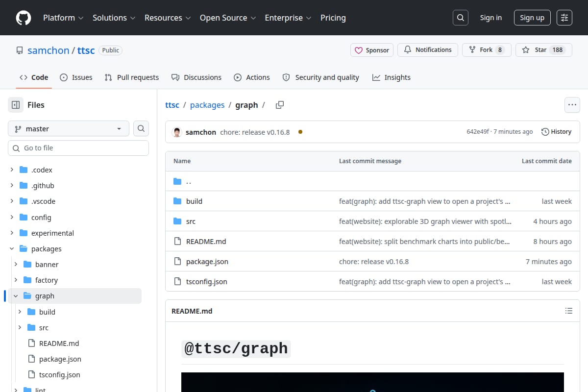This screenshot has width=588, height=392.
Task: Click the Star count 188
Action: click(x=558, y=50)
